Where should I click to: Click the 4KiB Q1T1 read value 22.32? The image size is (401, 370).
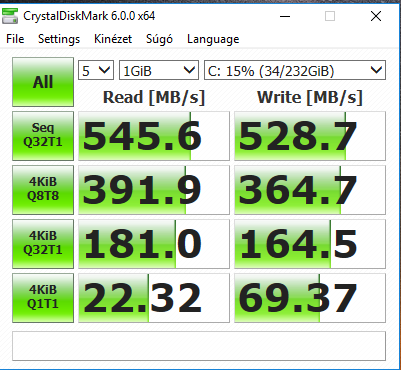pos(154,298)
